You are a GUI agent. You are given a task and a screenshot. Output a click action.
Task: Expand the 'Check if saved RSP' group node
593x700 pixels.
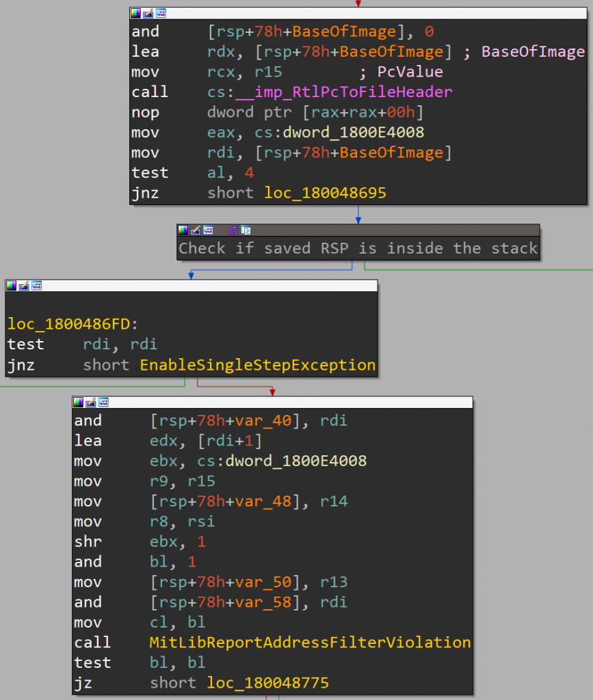click(x=246, y=230)
